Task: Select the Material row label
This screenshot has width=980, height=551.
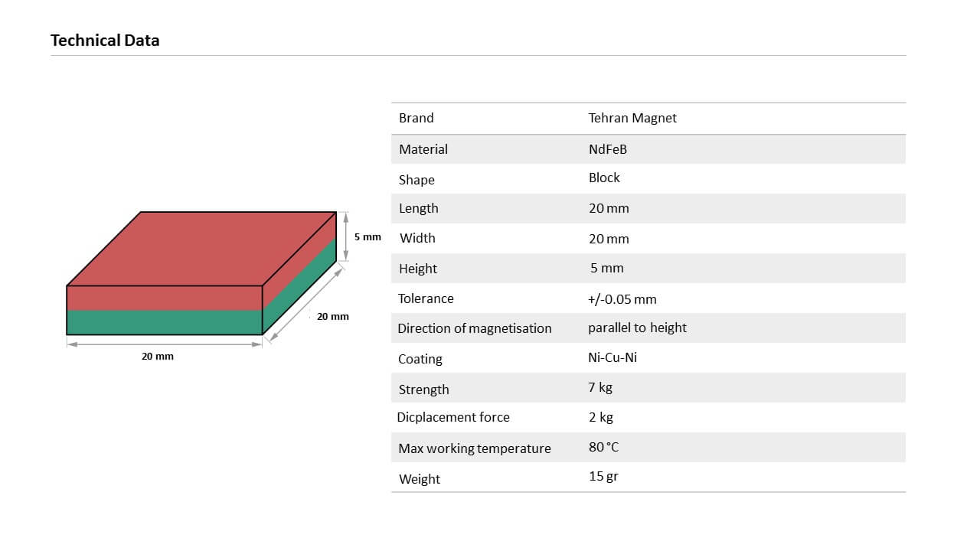Action: [x=423, y=149]
